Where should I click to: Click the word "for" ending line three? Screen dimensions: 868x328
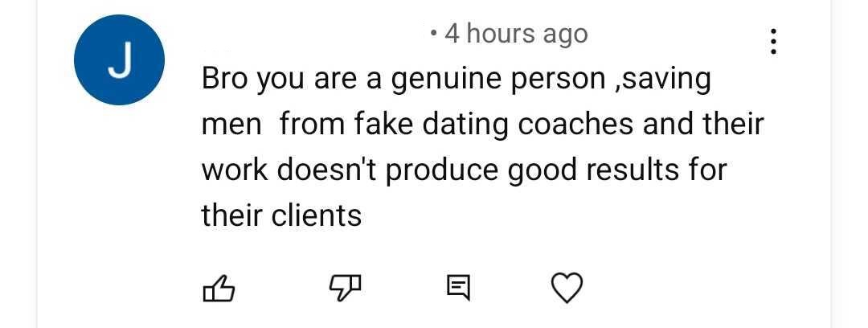(x=705, y=170)
